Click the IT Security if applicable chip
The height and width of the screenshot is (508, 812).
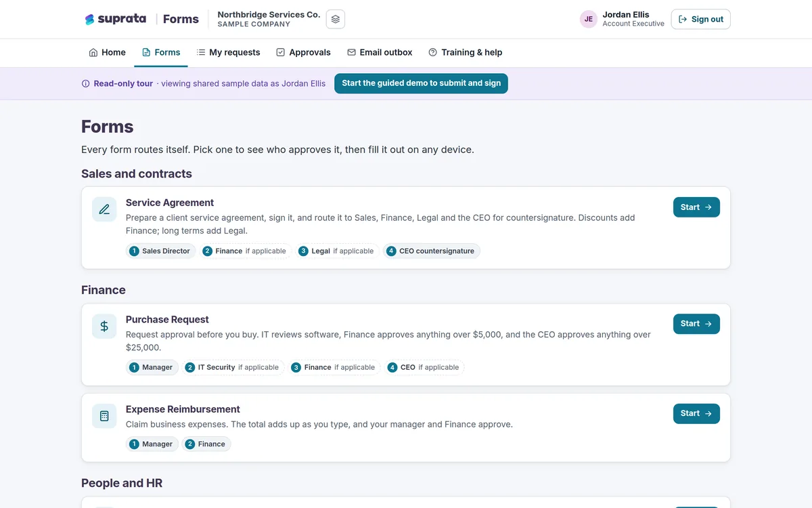point(232,367)
